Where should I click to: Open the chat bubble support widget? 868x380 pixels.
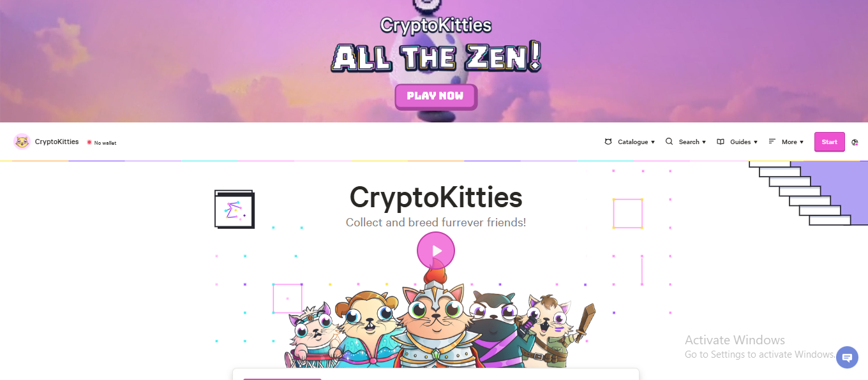coord(847,358)
